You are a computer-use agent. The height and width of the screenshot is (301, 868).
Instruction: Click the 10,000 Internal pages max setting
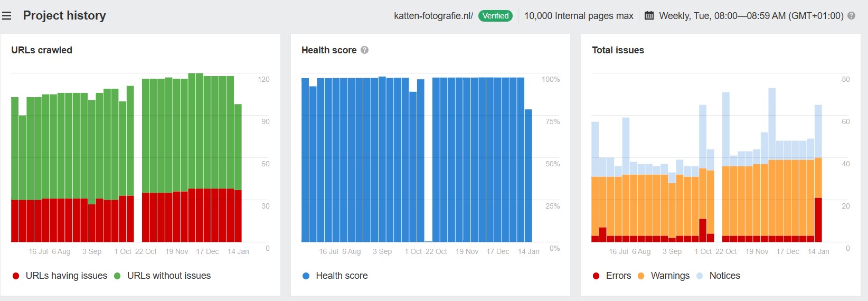(x=579, y=16)
